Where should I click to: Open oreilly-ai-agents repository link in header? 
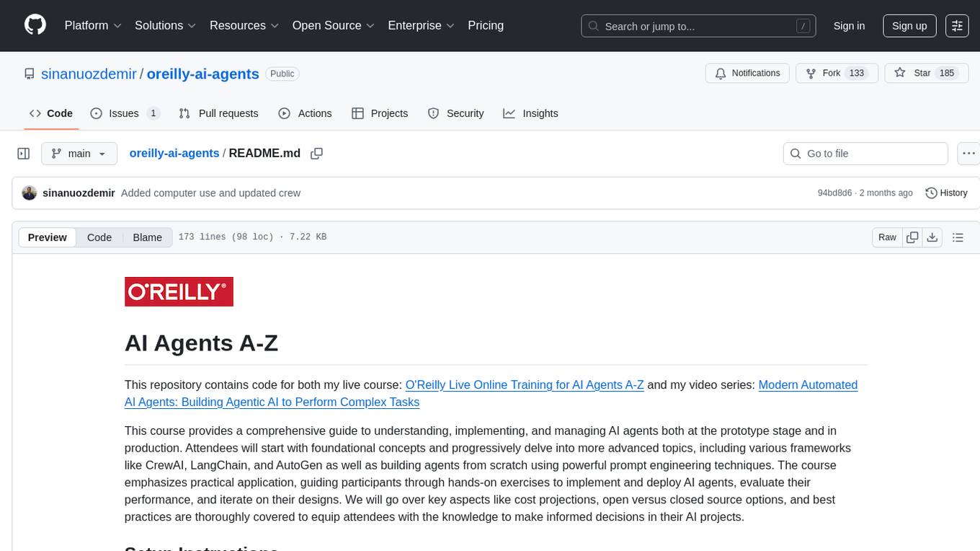pyautogui.click(x=203, y=74)
